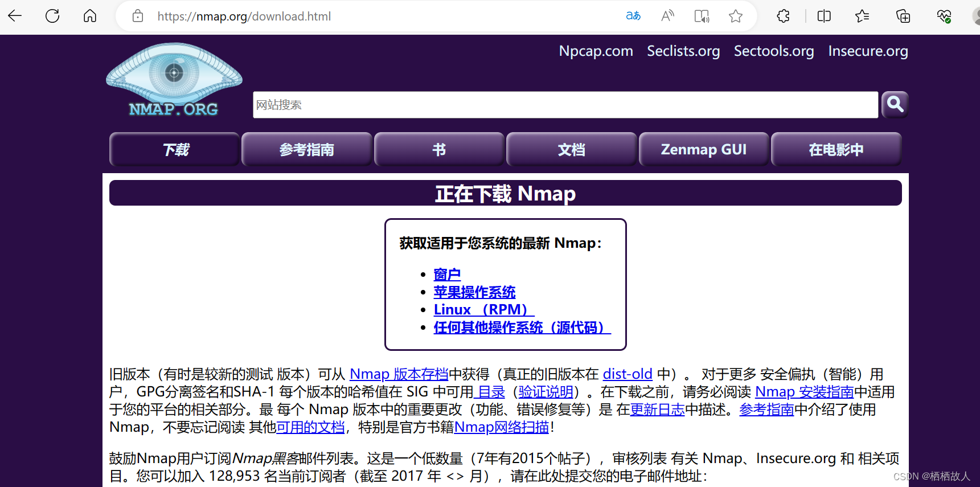
Task: Open the Zenmap GUI navigation tab
Action: tap(704, 149)
